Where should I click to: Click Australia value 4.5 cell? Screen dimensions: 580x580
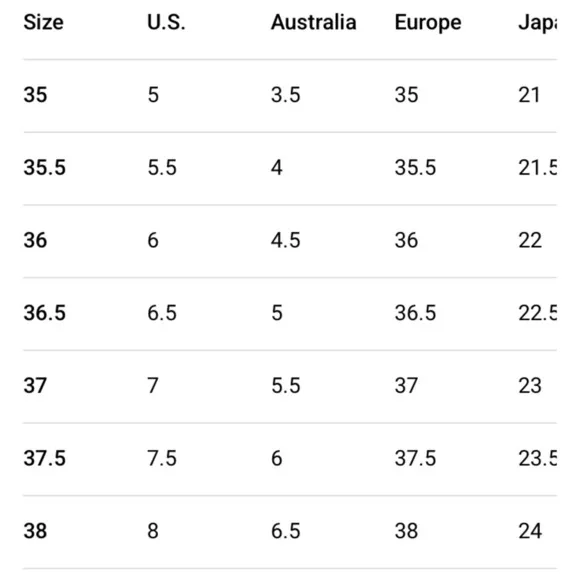click(x=286, y=240)
